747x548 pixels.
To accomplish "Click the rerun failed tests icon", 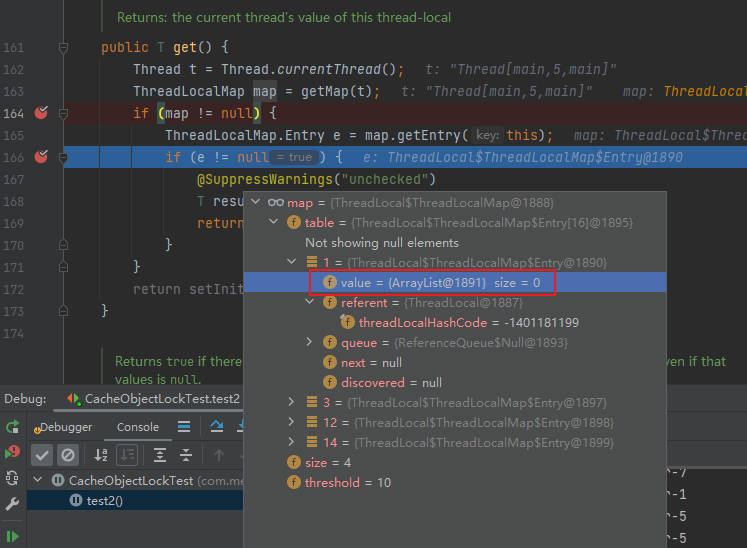I will click(x=12, y=452).
